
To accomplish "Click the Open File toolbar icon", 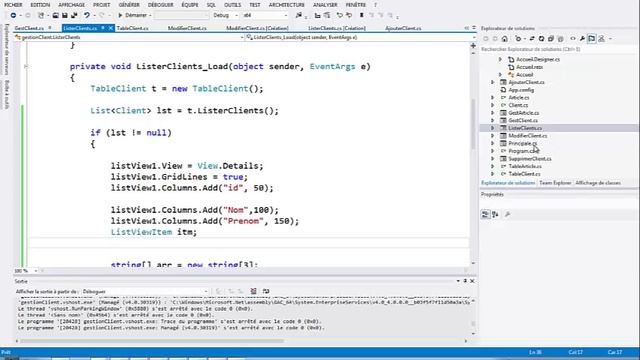I will (x=55, y=16).
